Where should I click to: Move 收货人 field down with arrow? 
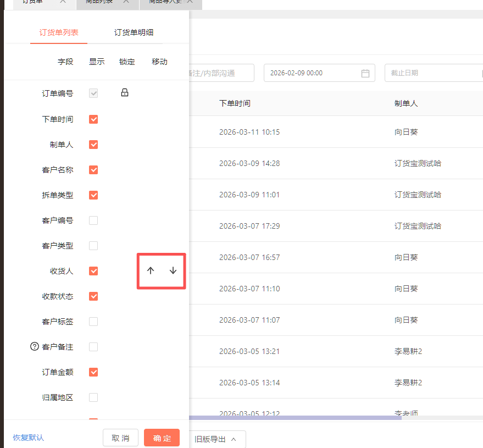pyautogui.click(x=173, y=270)
